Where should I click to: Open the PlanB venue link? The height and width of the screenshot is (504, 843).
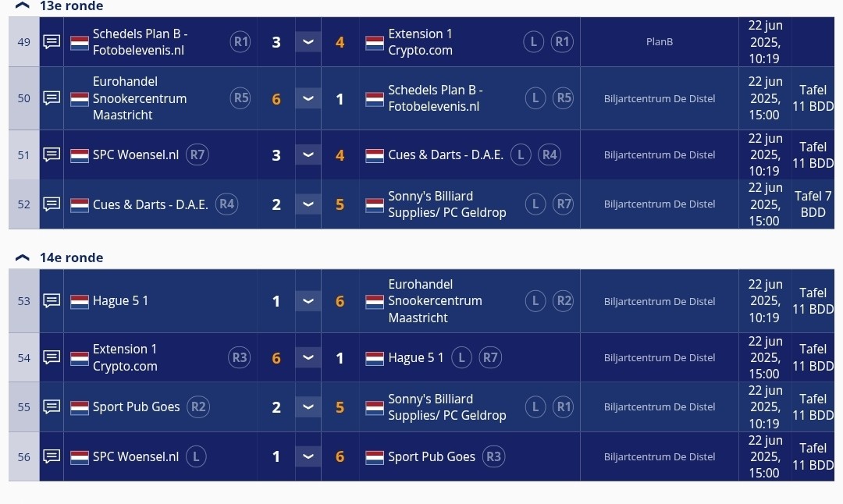point(660,42)
